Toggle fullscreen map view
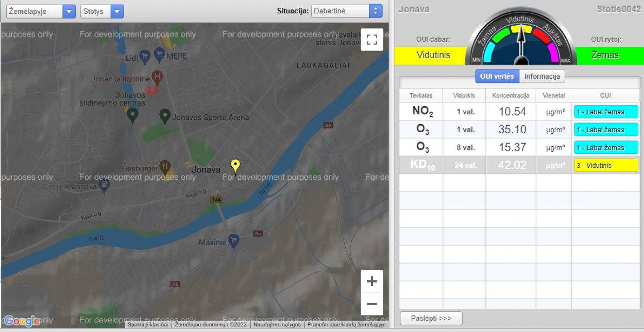The height and width of the screenshot is (332, 644). pyautogui.click(x=372, y=40)
